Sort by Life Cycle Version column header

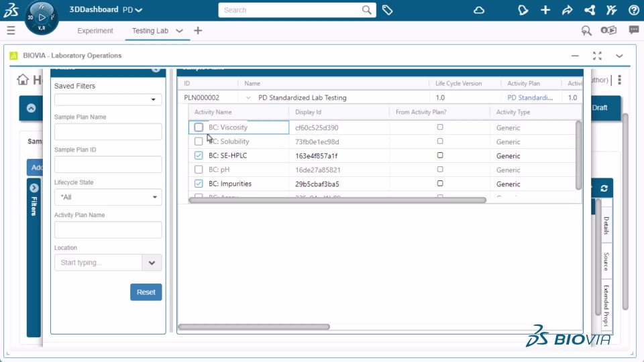click(x=465, y=83)
